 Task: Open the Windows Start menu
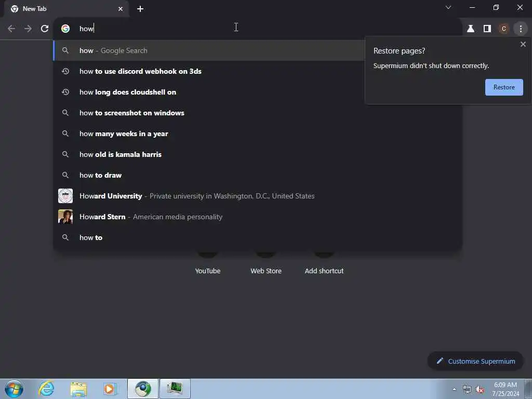click(14, 389)
